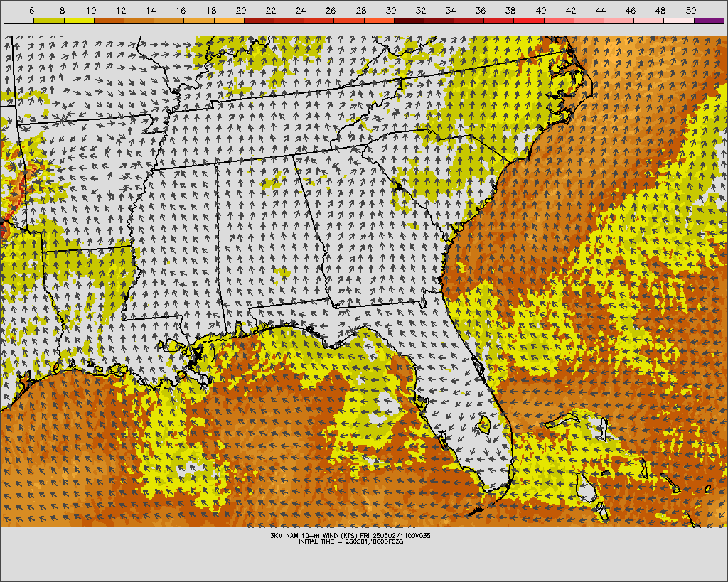
Task: Select the legend value "26"
Action: [x=331, y=10]
